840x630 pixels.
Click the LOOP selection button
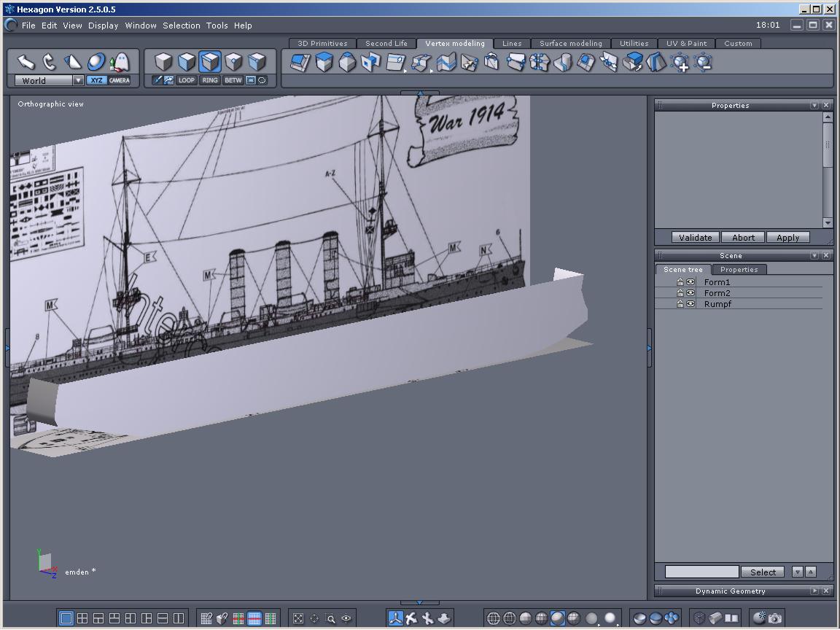(x=187, y=80)
